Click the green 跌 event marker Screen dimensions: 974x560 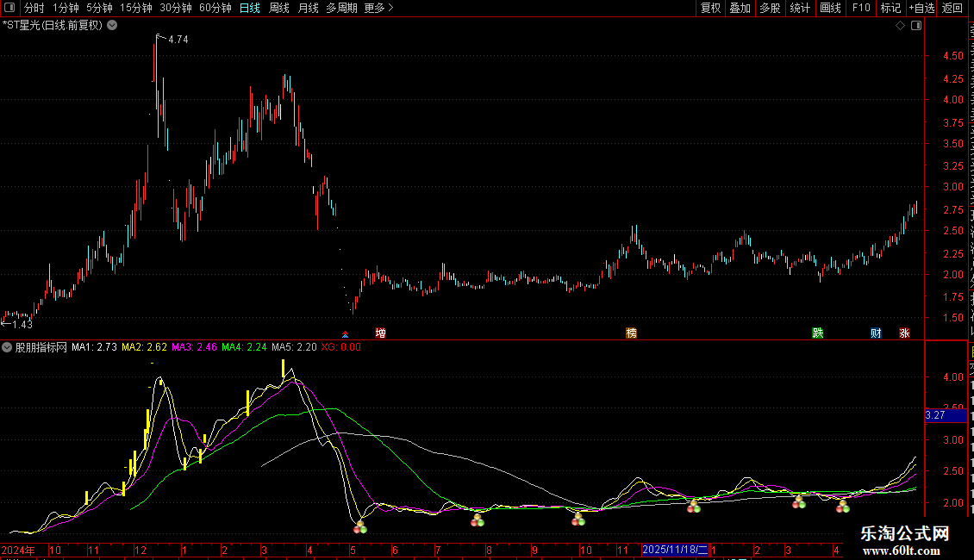point(818,333)
